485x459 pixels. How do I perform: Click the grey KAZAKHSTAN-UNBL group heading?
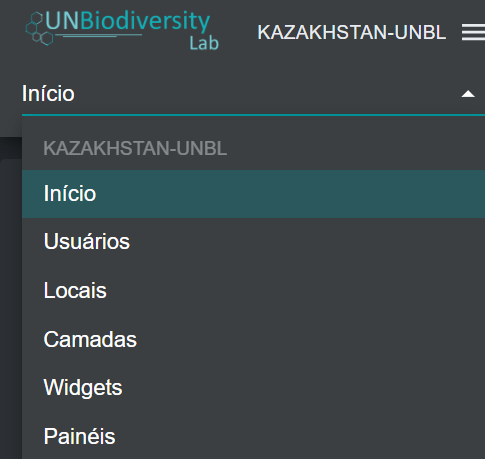point(135,148)
